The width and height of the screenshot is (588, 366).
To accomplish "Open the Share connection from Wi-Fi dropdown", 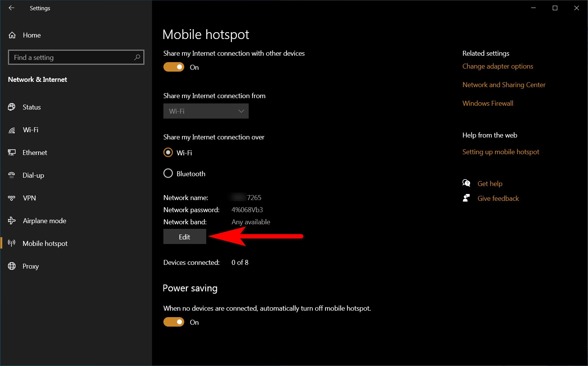I will [x=206, y=111].
